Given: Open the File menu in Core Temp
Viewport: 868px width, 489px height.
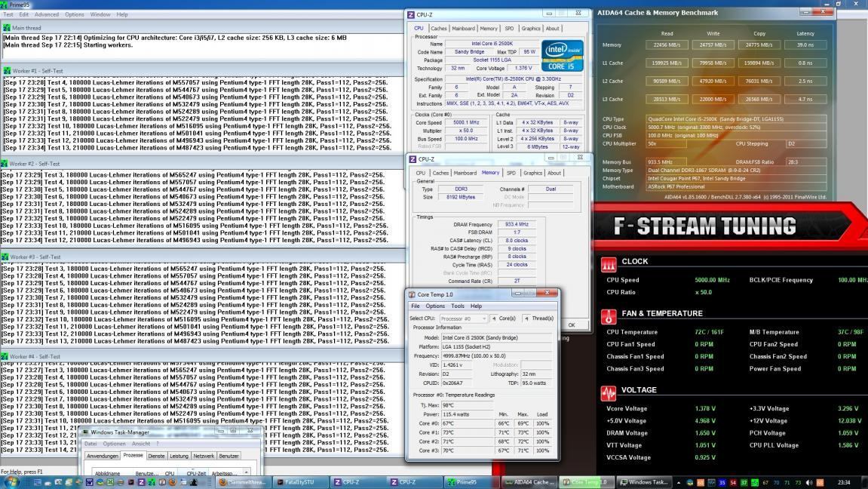Looking at the screenshot, I should tap(416, 306).
